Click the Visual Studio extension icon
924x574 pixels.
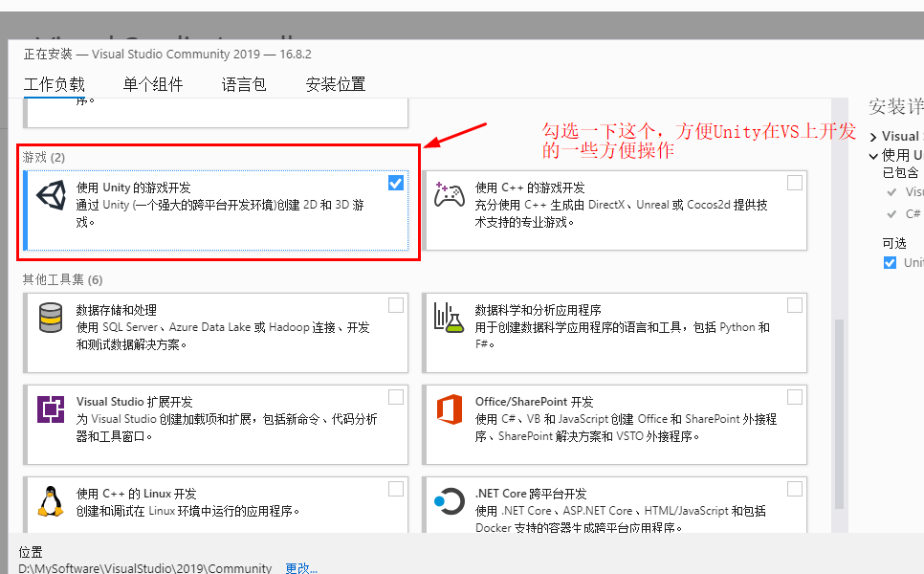coord(51,409)
